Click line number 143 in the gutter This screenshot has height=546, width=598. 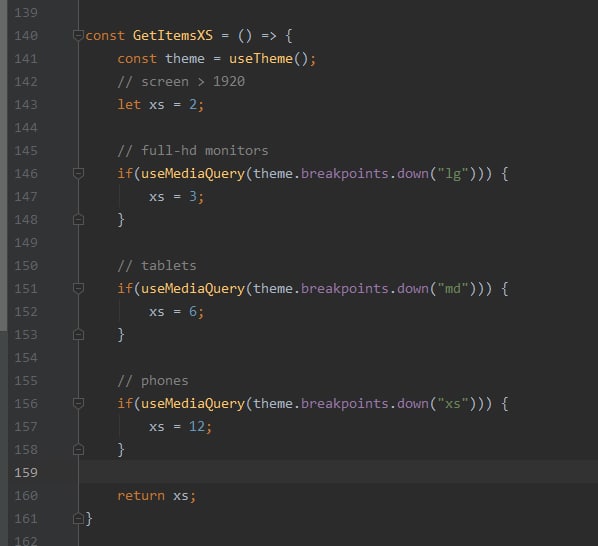tap(26, 105)
